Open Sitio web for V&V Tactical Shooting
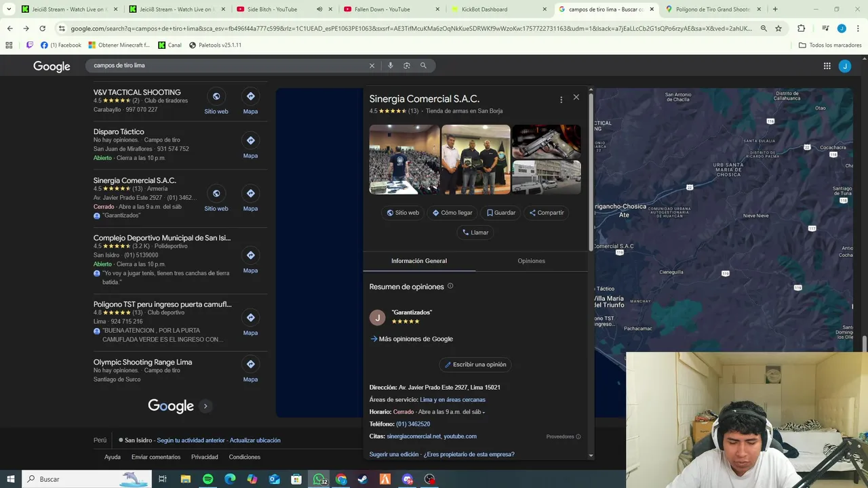This screenshot has height=488, width=868. click(x=216, y=102)
